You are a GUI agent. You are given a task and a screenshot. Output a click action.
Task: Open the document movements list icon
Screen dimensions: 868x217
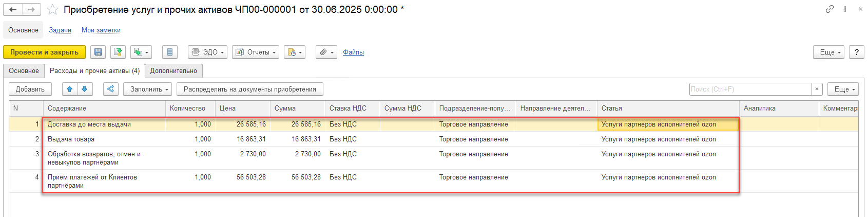(170, 52)
